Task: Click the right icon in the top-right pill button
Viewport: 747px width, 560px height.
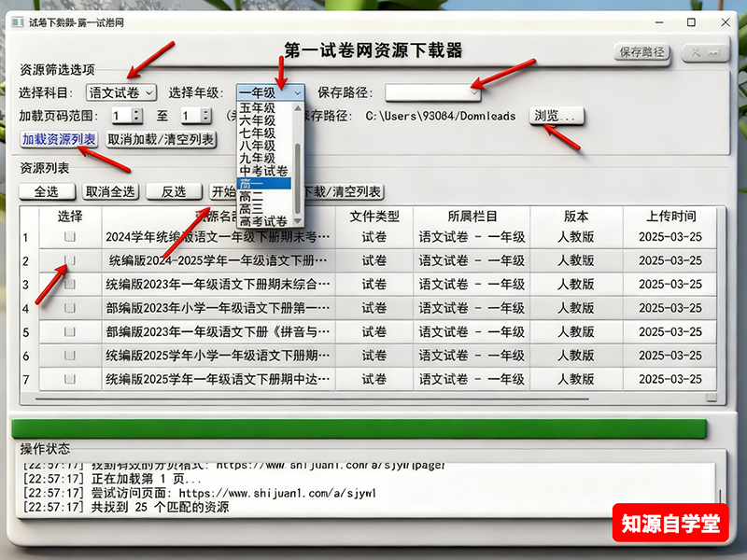Action: coord(715,52)
